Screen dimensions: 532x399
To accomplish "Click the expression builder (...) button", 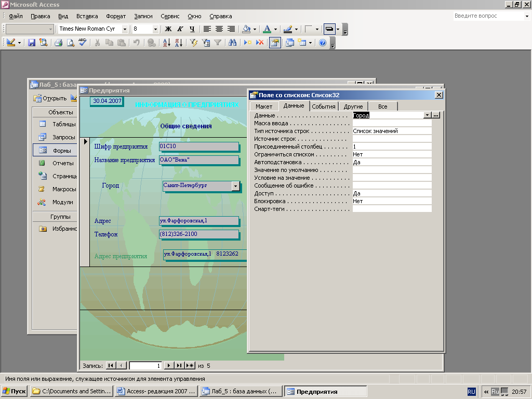I will point(436,115).
